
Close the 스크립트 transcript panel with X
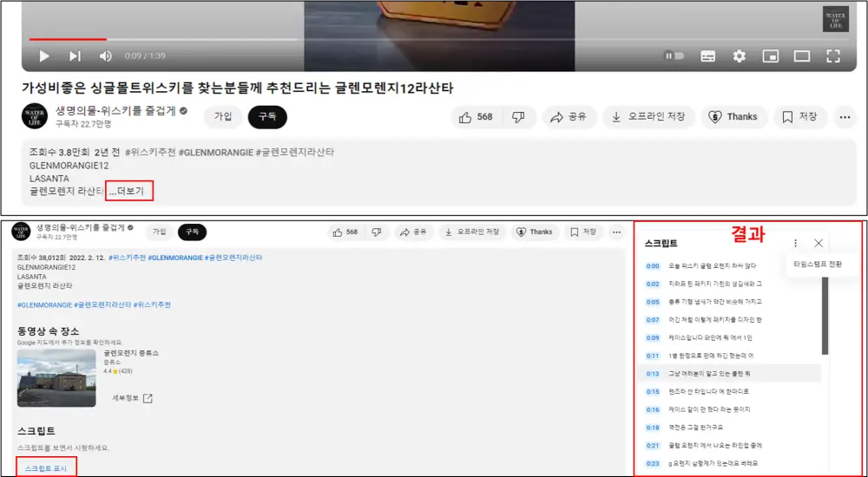pyautogui.click(x=819, y=243)
